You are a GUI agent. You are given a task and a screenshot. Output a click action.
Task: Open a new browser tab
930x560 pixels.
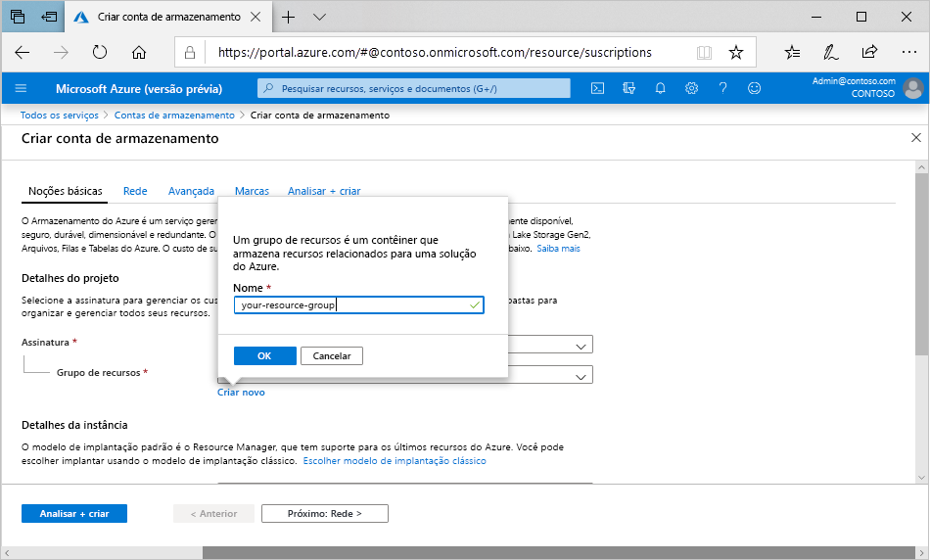[x=288, y=18]
